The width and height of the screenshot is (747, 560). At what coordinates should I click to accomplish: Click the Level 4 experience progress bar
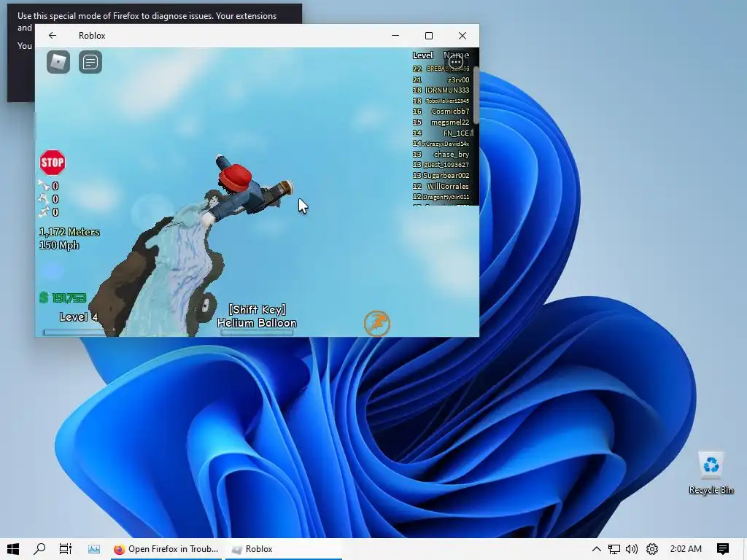[79, 332]
